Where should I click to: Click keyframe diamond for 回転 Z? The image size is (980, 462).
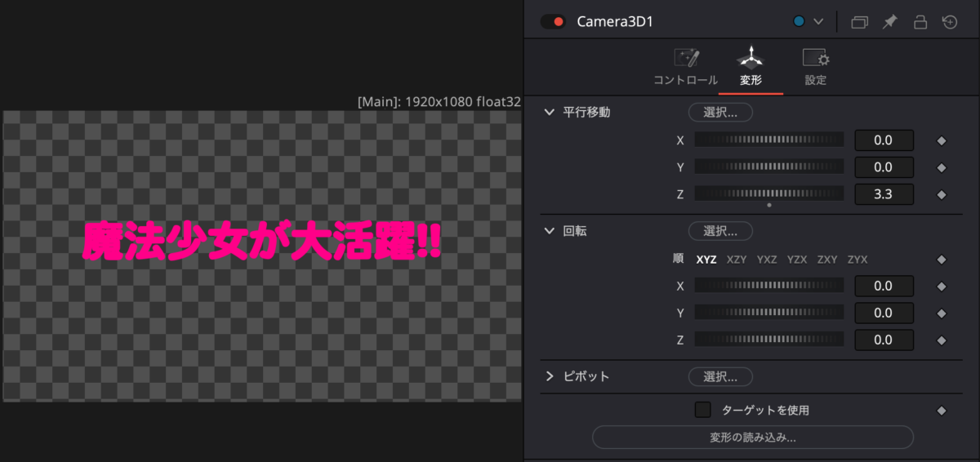pos(941,340)
